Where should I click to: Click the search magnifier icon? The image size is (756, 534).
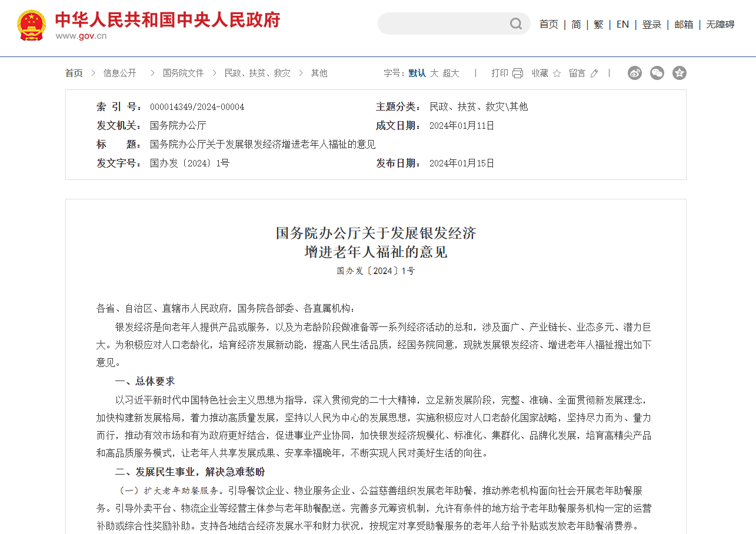point(516,24)
